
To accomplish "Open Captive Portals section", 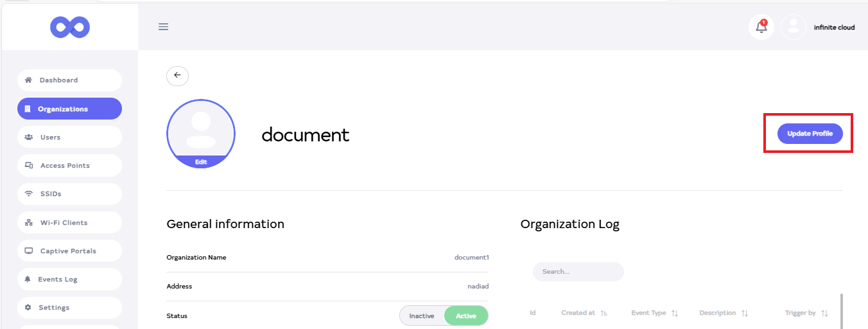I will point(69,251).
